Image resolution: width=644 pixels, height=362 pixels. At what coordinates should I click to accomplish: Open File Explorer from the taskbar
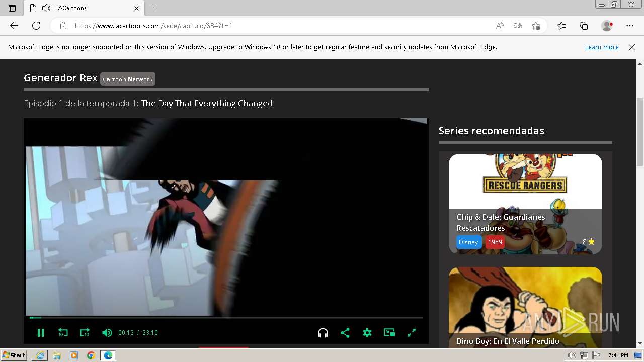click(57, 355)
